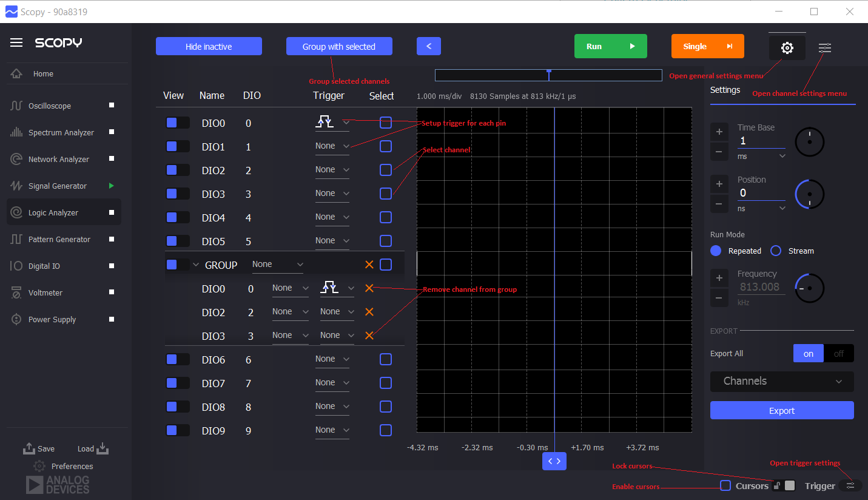Open the Signal Generator instrument
This screenshot has height=500, width=868.
58,186
